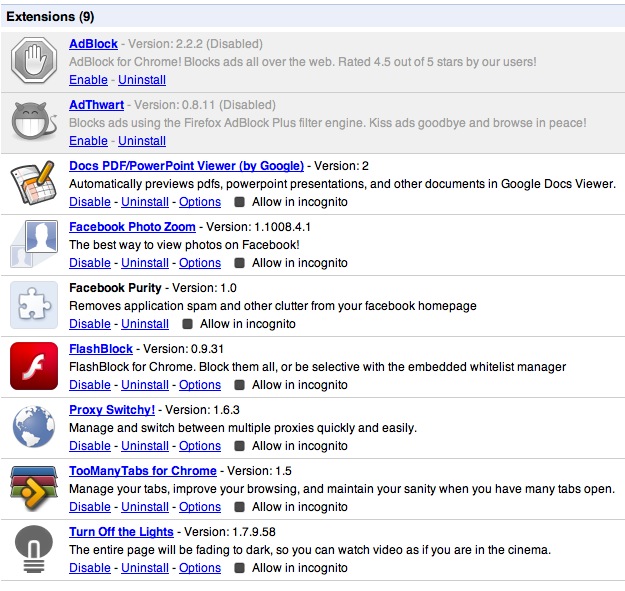Check Allow in incognito for Proxy Switchy
The height and width of the screenshot is (591, 625).
point(240,446)
